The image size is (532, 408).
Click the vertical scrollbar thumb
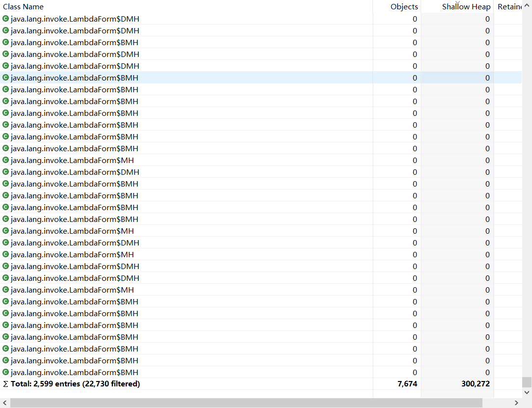(527, 382)
